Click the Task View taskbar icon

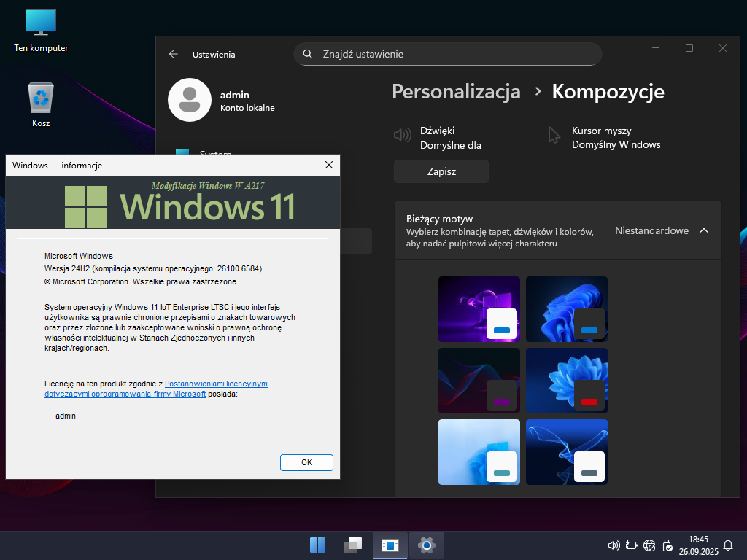coord(354,545)
